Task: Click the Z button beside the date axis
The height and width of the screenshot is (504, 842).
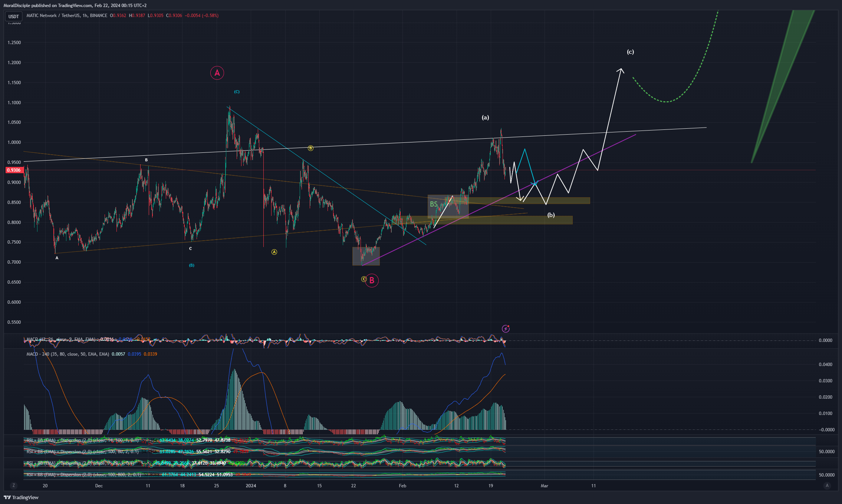Action: pyautogui.click(x=14, y=485)
